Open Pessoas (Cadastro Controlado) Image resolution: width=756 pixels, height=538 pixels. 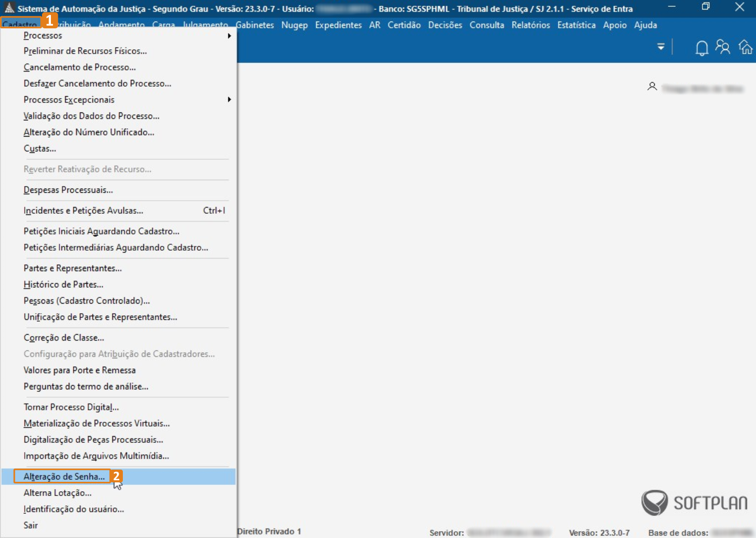coord(118,301)
